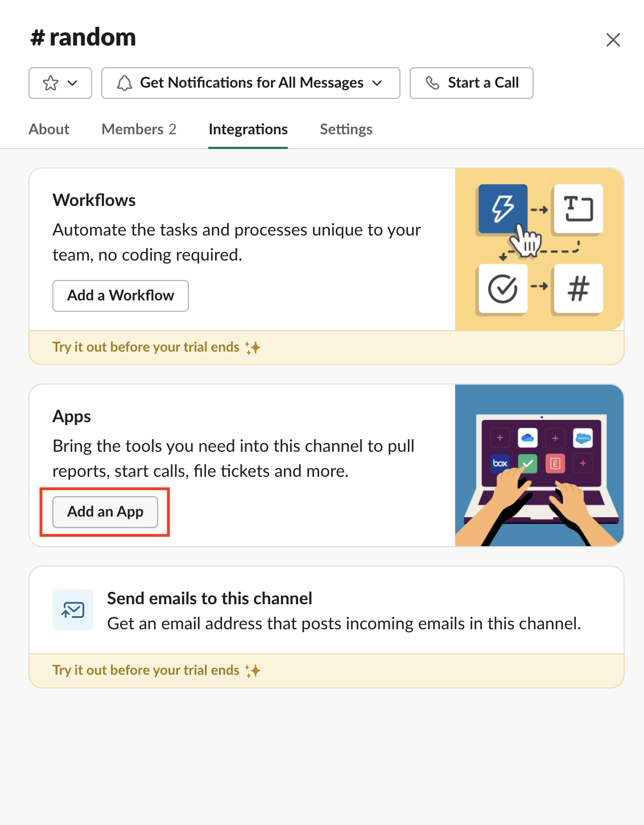Click the Apps laptop illustration
Screen dimensions: 644x825
pyautogui.click(x=539, y=465)
